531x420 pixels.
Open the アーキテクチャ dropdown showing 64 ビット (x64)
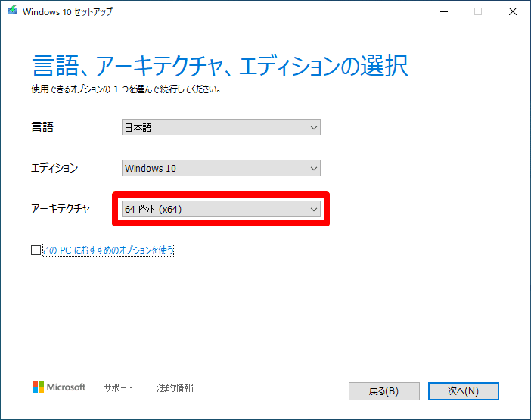coord(221,209)
